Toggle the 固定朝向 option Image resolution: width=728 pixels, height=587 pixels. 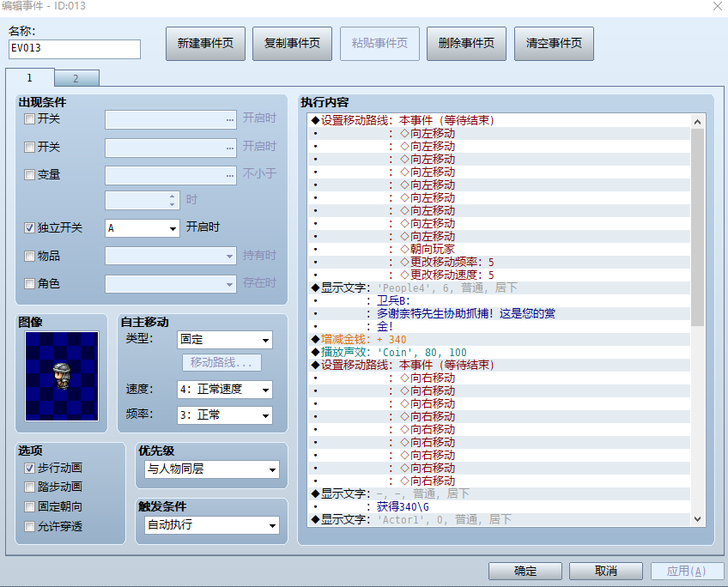pos(29,506)
